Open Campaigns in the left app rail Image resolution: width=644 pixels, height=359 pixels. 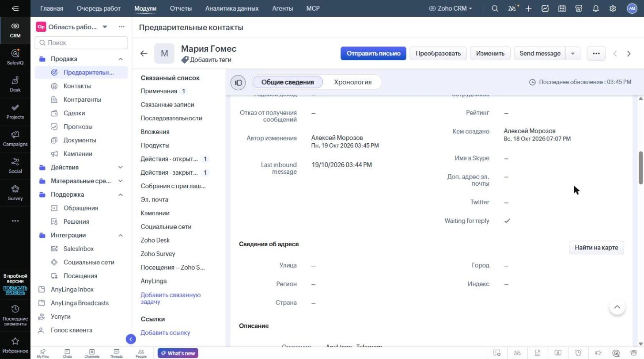[x=15, y=138]
